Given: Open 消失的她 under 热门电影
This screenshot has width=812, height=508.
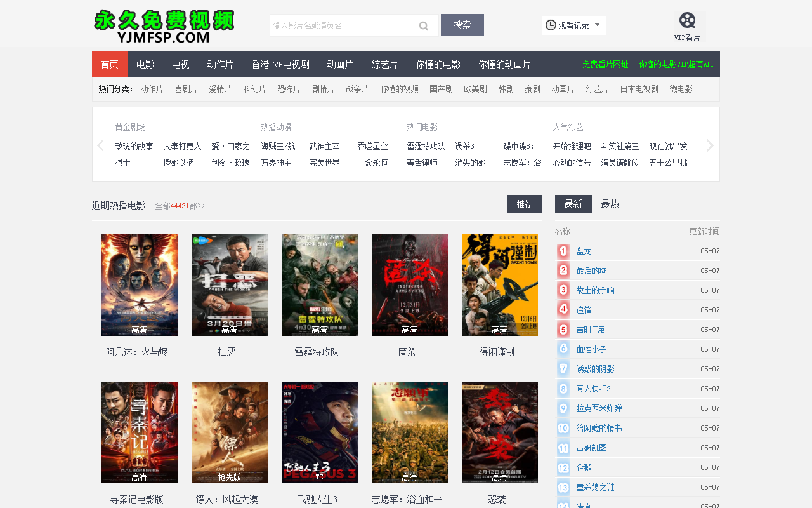Looking at the screenshot, I should tap(471, 163).
